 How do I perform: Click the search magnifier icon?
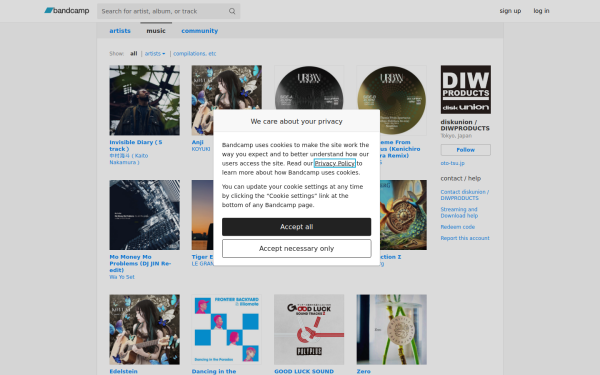[232, 11]
